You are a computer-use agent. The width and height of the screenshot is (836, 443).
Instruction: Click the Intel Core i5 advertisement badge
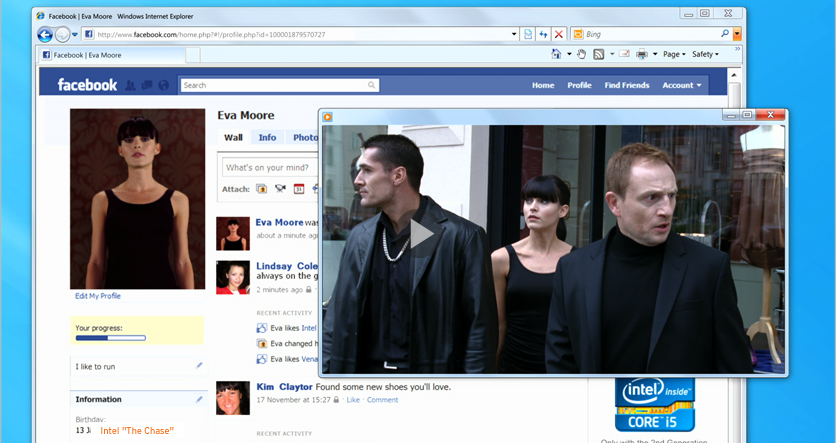[655, 405]
